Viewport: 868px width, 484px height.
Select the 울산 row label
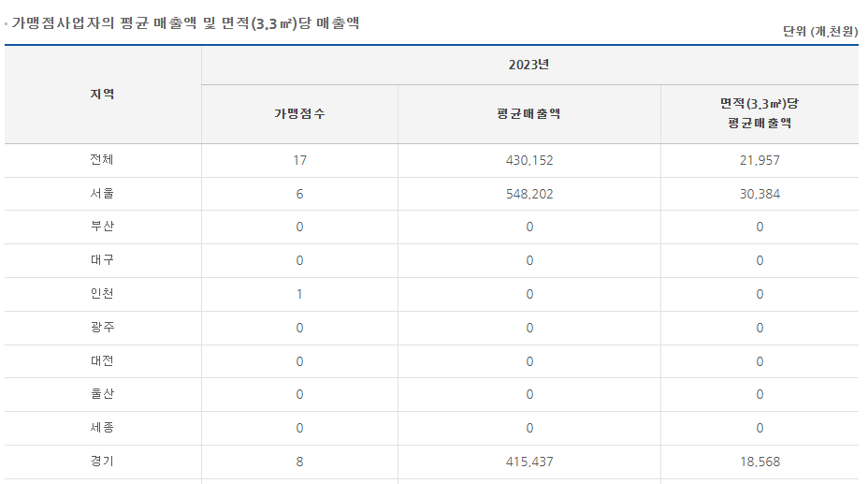(x=102, y=394)
